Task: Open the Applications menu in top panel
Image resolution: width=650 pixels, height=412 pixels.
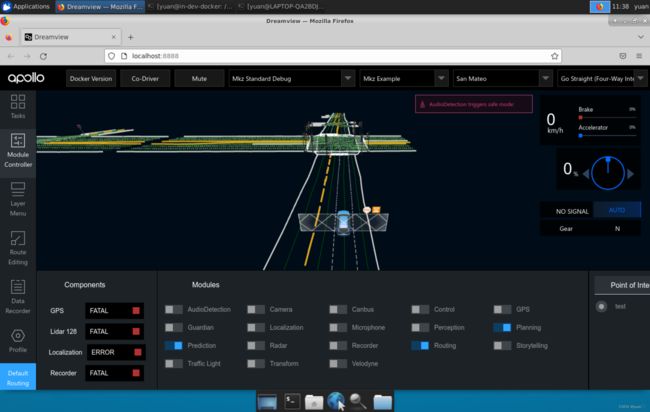Action: coord(26,7)
